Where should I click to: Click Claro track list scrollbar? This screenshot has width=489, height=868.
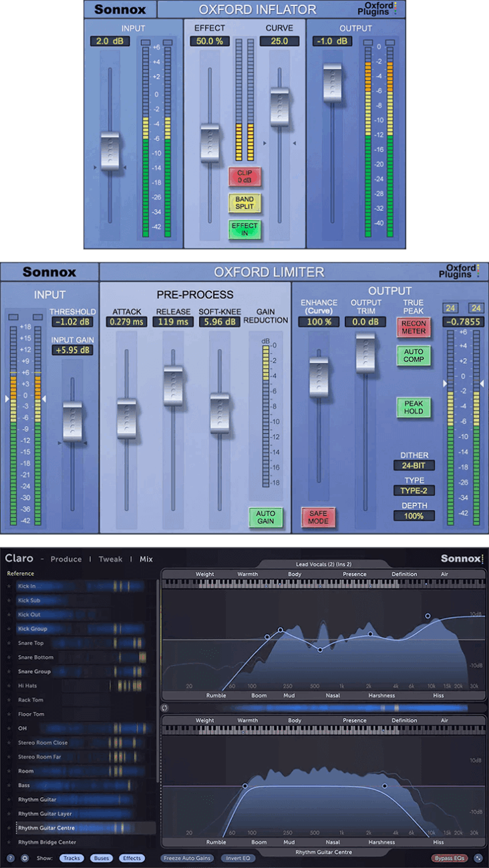158,681
